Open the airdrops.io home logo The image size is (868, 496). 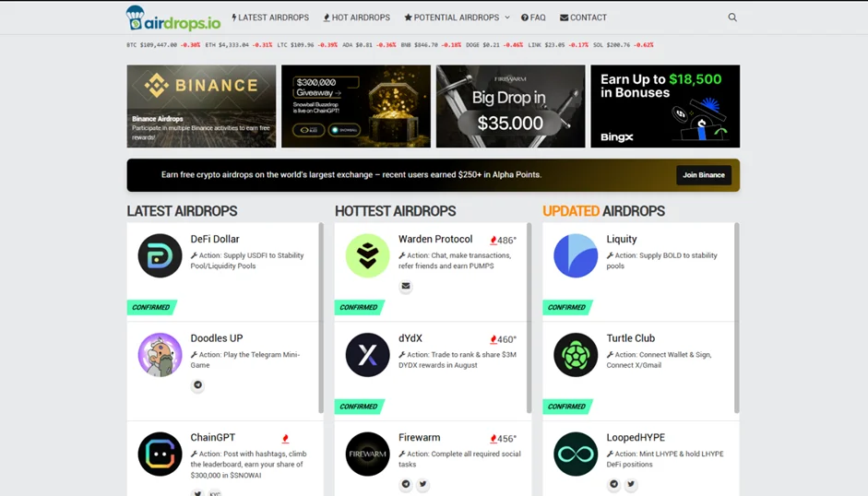pos(173,18)
